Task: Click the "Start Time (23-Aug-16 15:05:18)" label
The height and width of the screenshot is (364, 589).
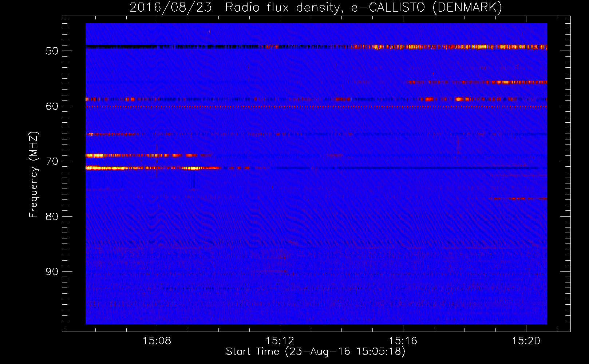Action: (x=316, y=352)
